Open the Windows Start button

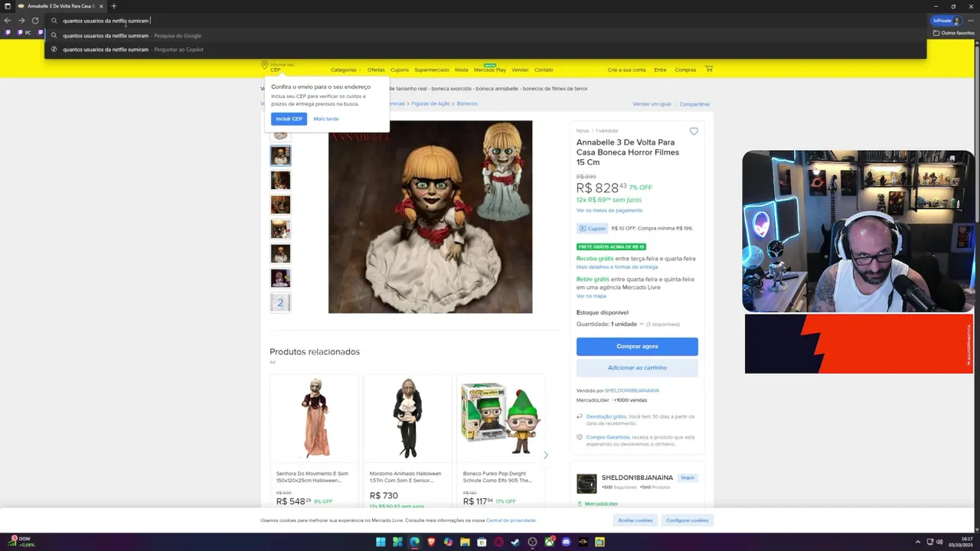click(x=381, y=542)
